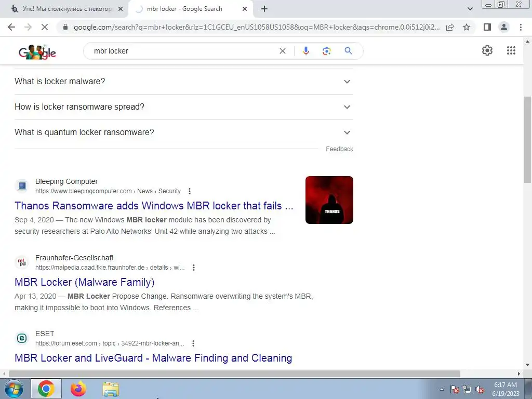Click the scroll up arrow
This screenshot has height=399, width=532.
(528, 42)
